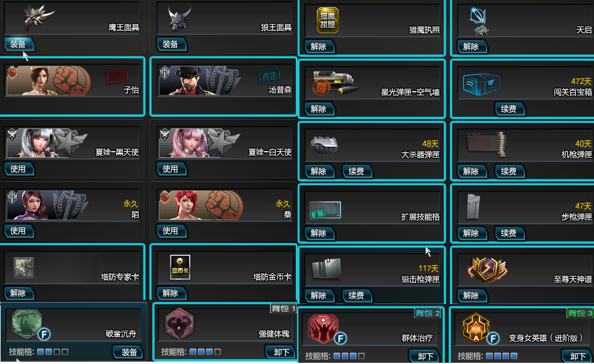Unequip 群体治疗 with the 卸下 button
Screen dimensions: 594x364
[x=425, y=356]
